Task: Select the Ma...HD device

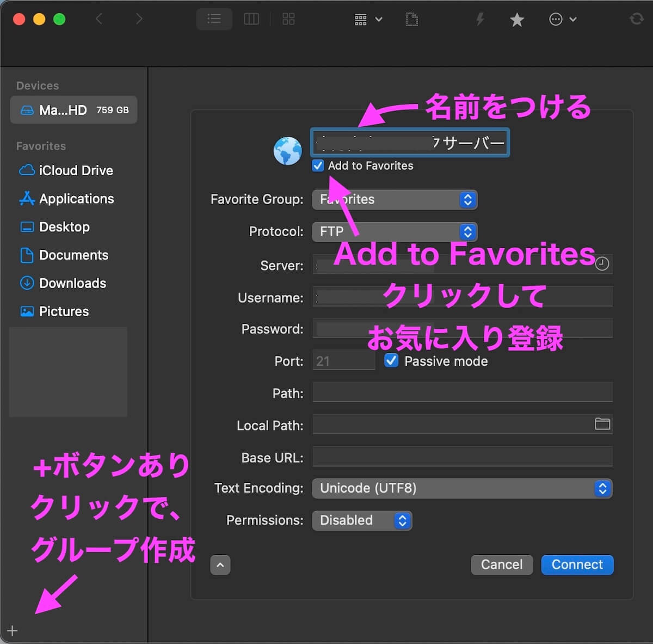Action: (x=73, y=110)
